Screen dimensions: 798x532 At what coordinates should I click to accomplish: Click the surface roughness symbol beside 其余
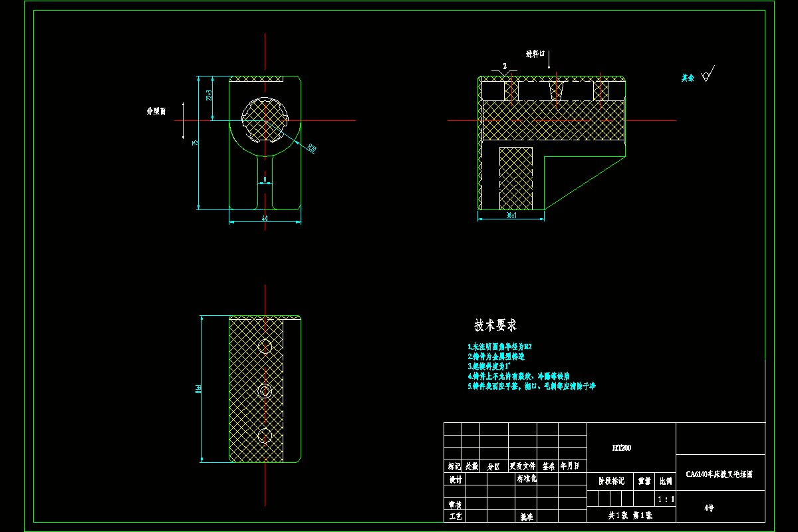coord(707,74)
